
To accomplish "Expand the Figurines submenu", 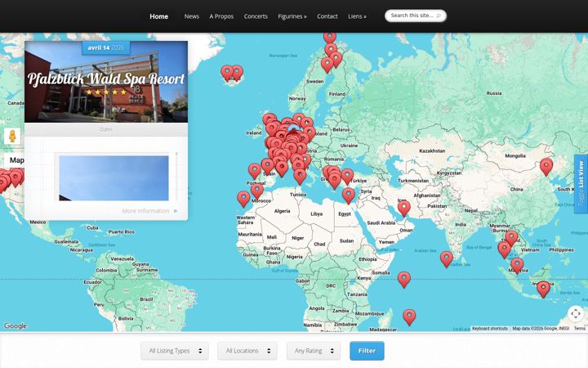I will click(292, 16).
